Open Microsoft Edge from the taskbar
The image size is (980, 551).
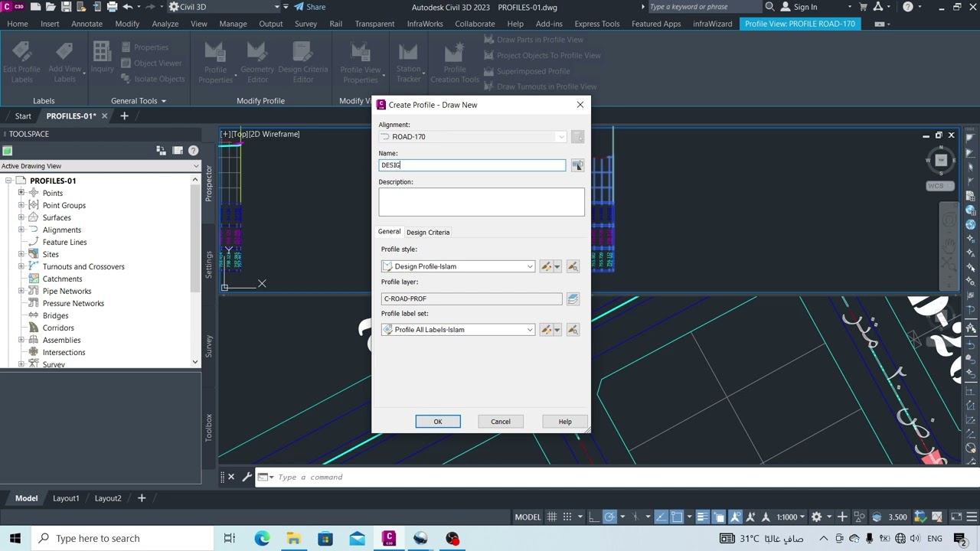click(x=262, y=538)
